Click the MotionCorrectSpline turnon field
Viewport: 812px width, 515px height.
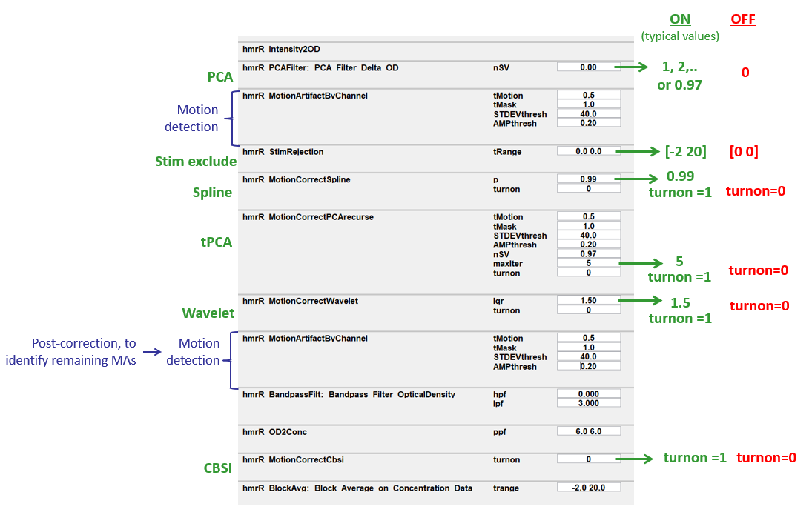(588, 189)
